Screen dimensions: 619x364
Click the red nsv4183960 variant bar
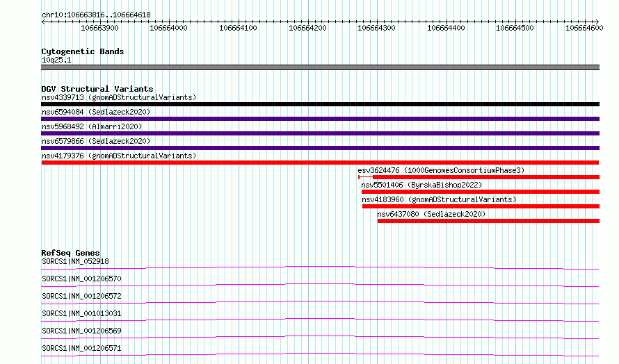[x=481, y=206]
